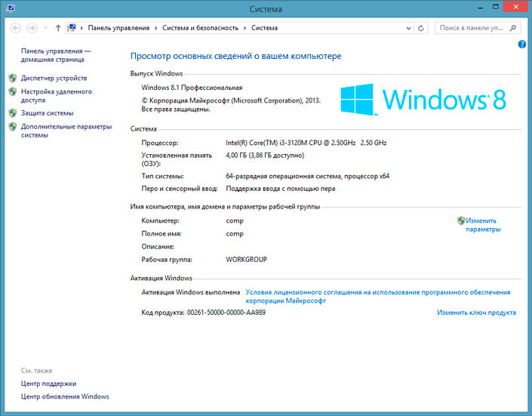Viewport: 532px width, 416px height.
Task: Click the 64-разрядная операционная система text
Action: point(307,176)
